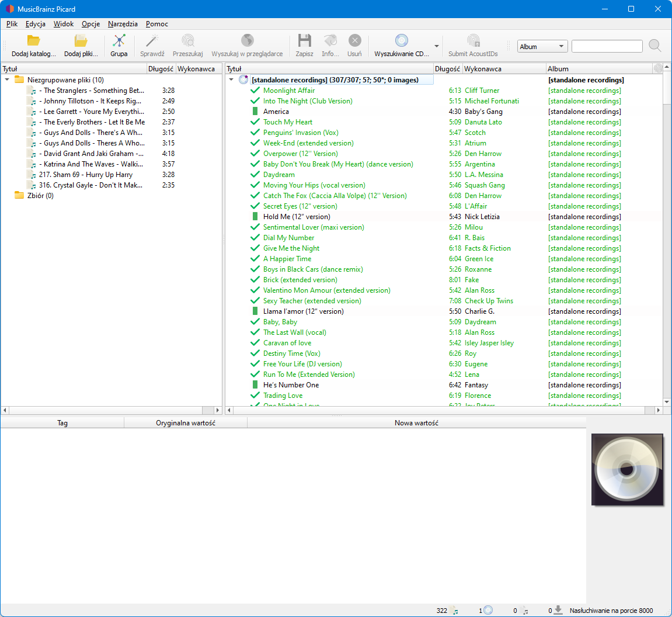Click the albums disc icon in status bar

488,610
